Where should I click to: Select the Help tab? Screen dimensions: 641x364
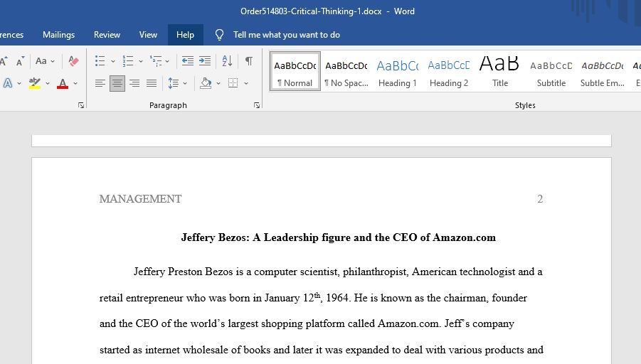coord(185,35)
